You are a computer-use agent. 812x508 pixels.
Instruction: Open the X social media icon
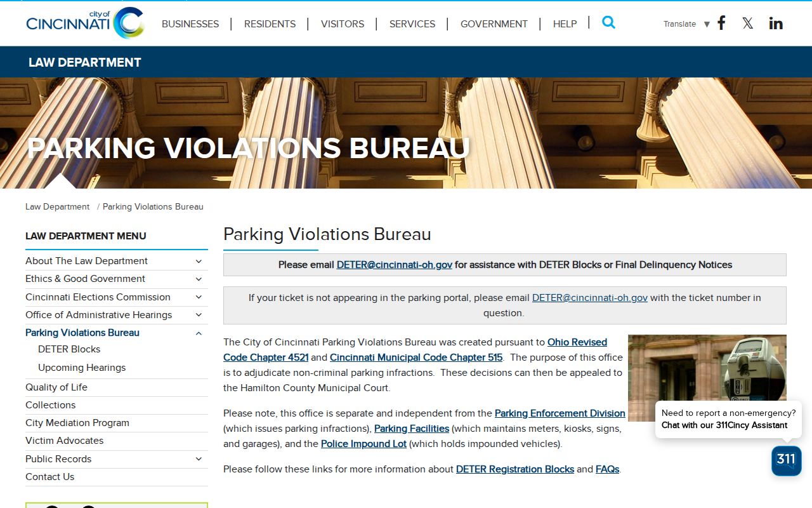point(748,23)
